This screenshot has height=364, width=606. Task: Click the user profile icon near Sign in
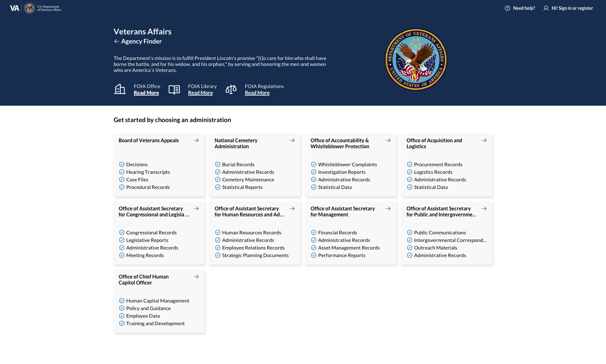[x=546, y=8]
